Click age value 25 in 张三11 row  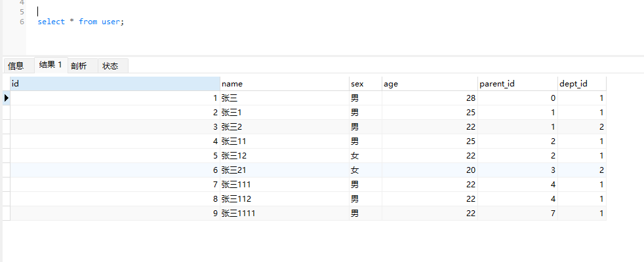[x=430, y=141]
